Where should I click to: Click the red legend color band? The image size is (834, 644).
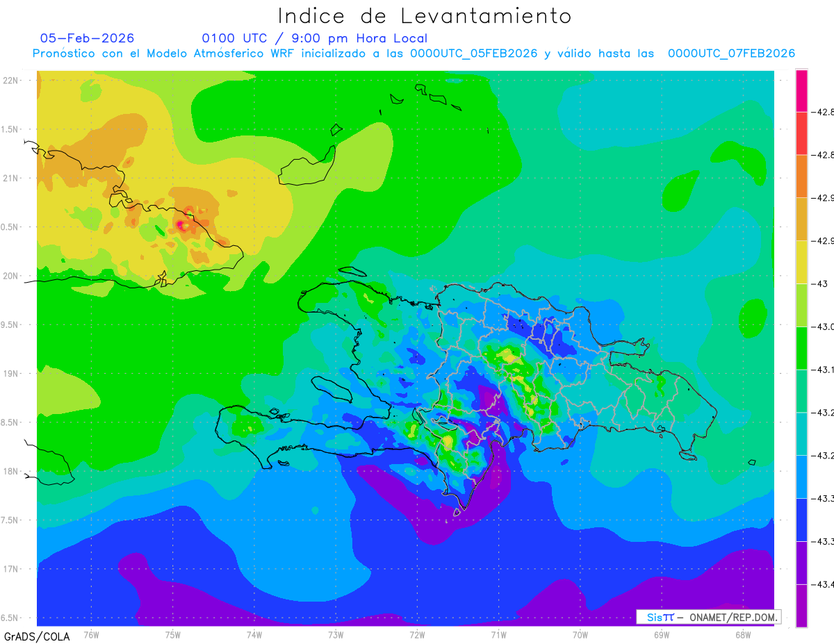click(x=801, y=133)
